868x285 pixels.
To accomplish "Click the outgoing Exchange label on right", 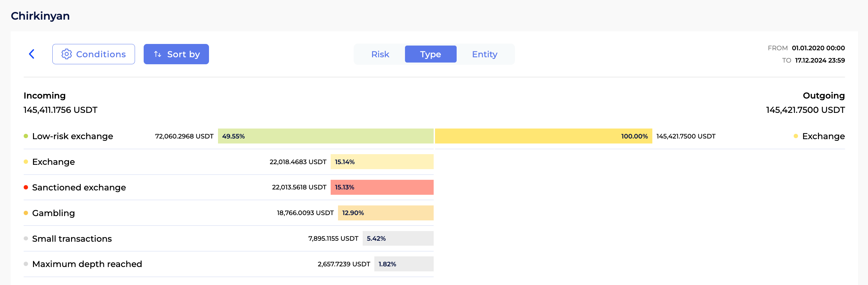I will click(x=823, y=136).
